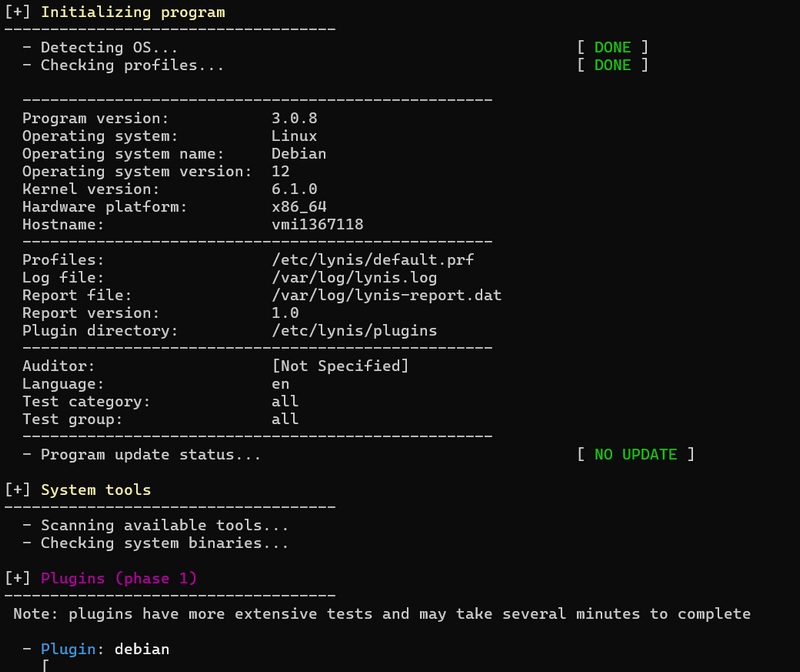Click program version number 3.0.8
Image resolution: width=800 pixels, height=672 pixels.
tap(294, 118)
